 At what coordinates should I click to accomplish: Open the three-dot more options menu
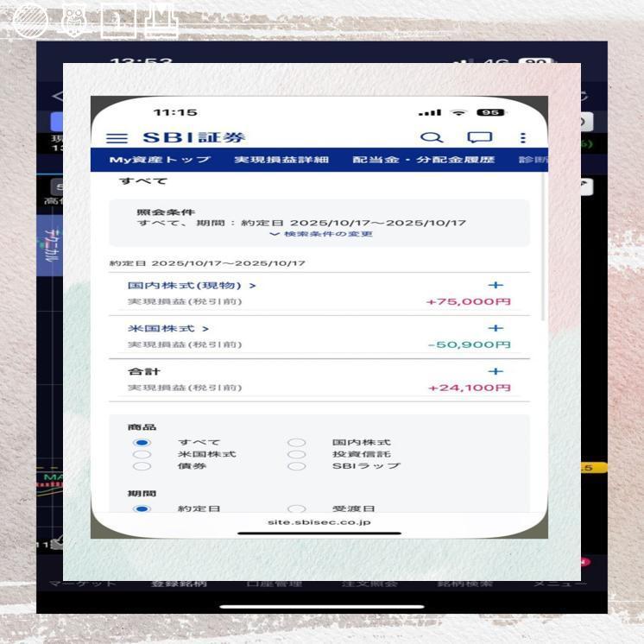[x=523, y=137]
